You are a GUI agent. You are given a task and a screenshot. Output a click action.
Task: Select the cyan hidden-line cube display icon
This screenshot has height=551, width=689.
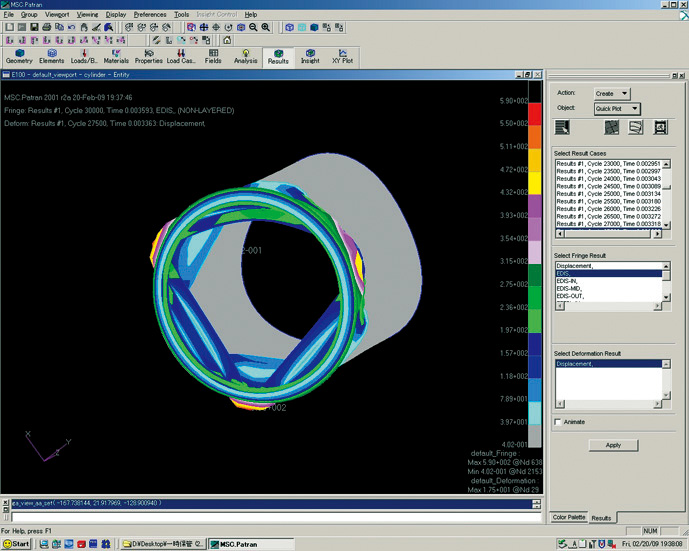[302, 27]
